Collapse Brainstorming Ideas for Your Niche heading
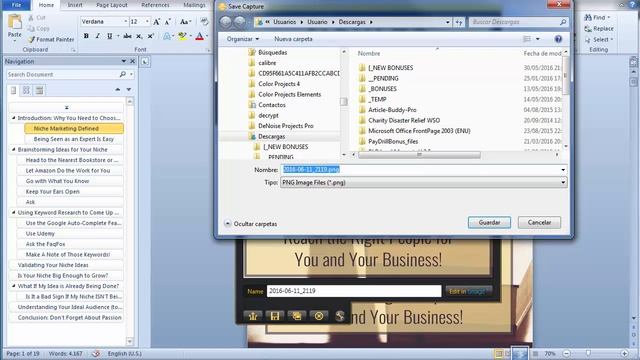The height and width of the screenshot is (360, 640). click(x=13, y=149)
